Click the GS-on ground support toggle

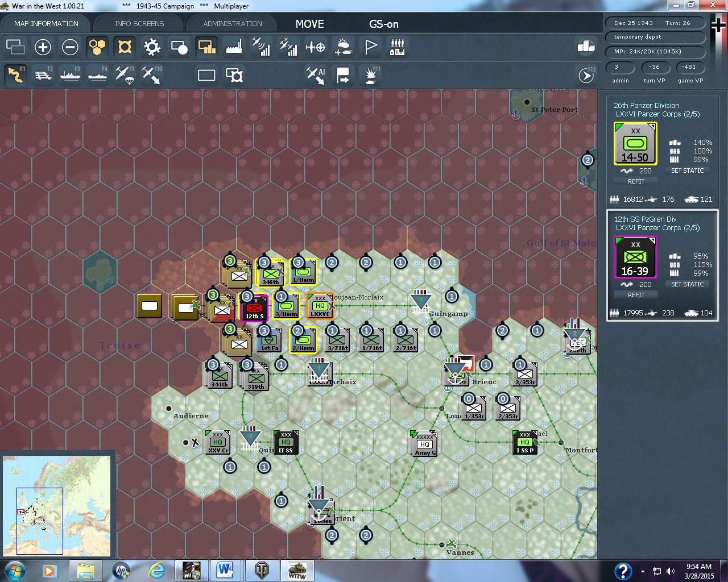click(384, 24)
